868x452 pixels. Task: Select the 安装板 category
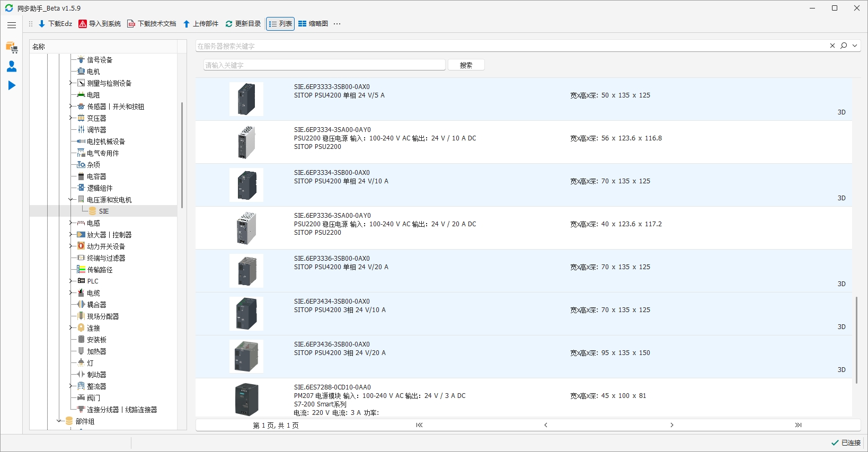pos(96,340)
